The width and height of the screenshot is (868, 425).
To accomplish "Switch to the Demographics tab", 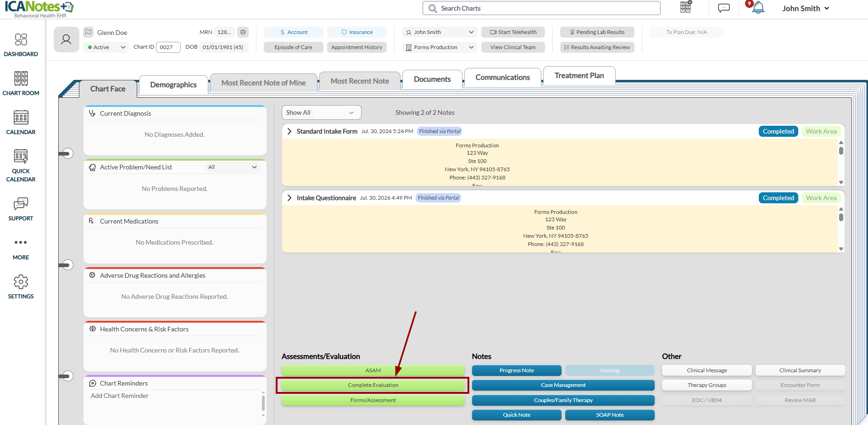I will point(173,85).
